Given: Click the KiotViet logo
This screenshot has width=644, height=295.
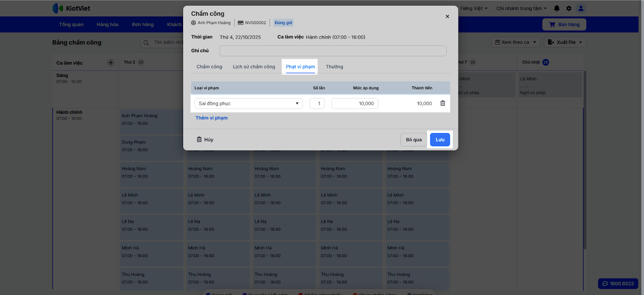Looking at the screenshot, I should [71, 8].
